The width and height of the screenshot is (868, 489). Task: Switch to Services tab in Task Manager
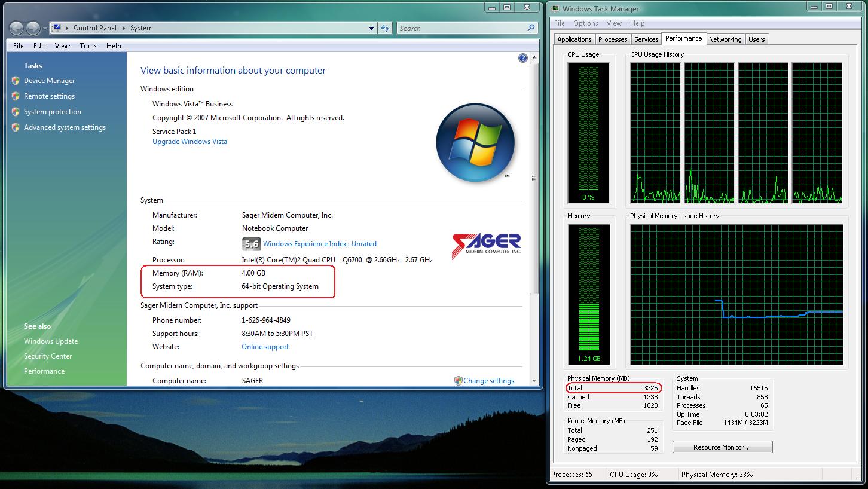tap(646, 39)
